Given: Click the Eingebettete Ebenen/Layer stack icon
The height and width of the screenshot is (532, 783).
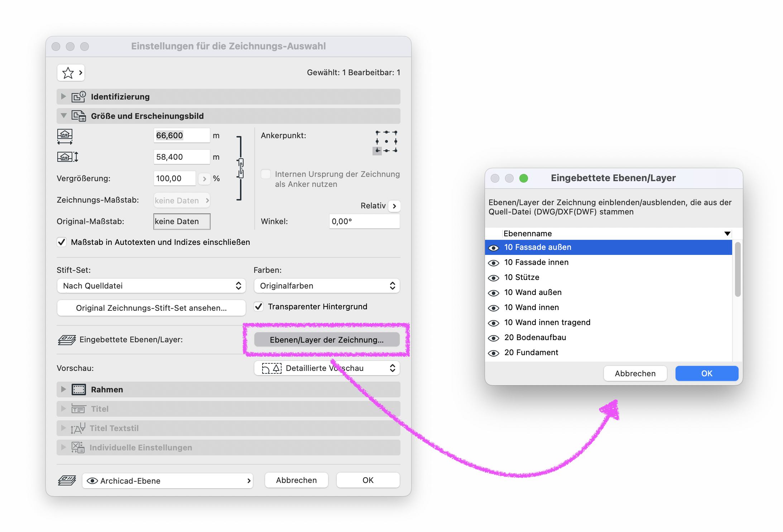Looking at the screenshot, I should pos(67,340).
